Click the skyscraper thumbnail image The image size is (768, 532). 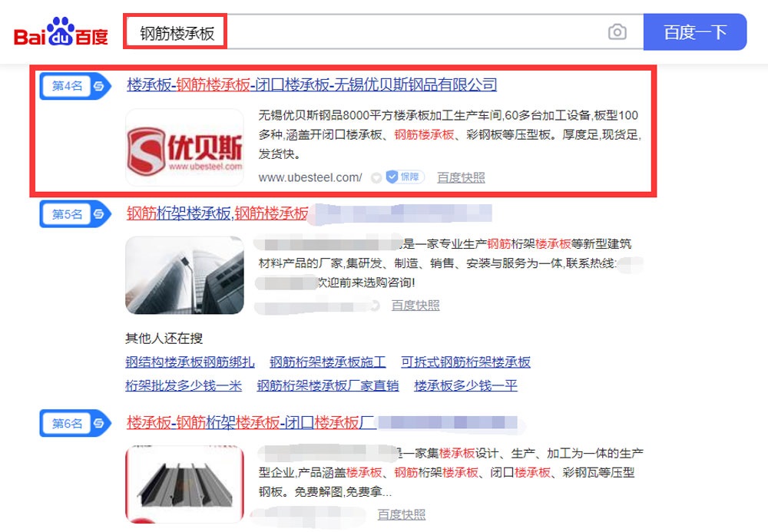pos(184,275)
